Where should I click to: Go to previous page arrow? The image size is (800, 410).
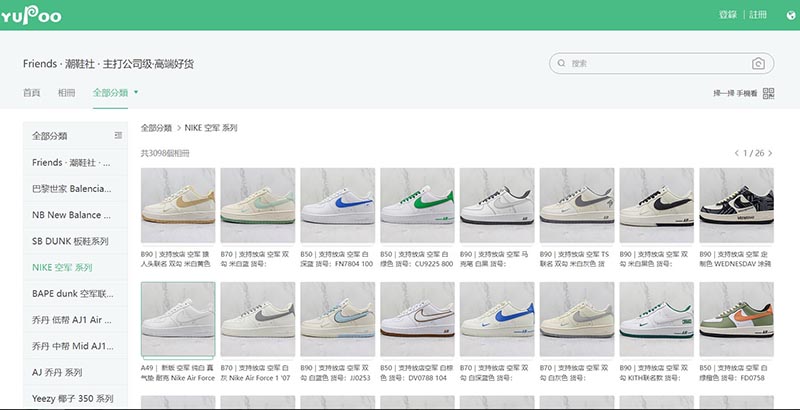coord(736,153)
